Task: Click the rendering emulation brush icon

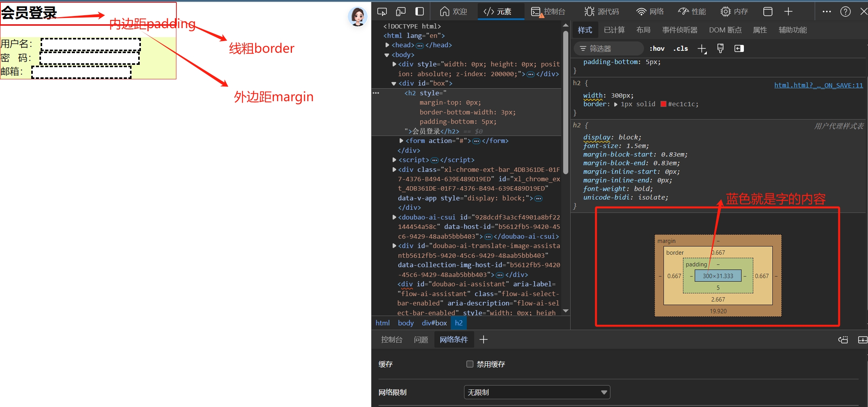Action: [x=720, y=48]
